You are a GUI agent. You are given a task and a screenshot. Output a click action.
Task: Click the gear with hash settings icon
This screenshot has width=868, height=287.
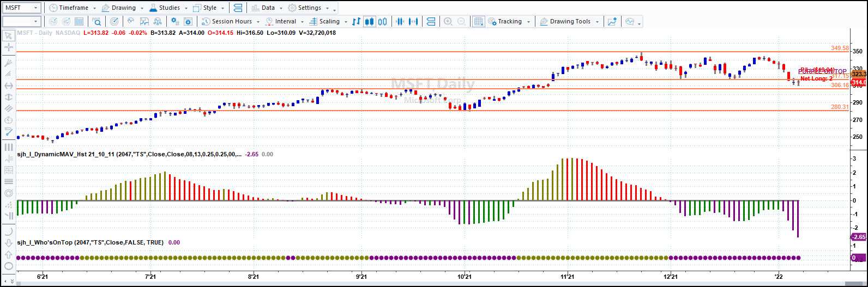[175, 22]
